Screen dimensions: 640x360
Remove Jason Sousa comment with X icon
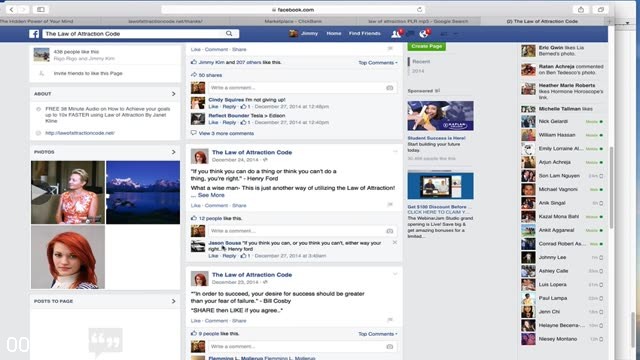[395, 242]
